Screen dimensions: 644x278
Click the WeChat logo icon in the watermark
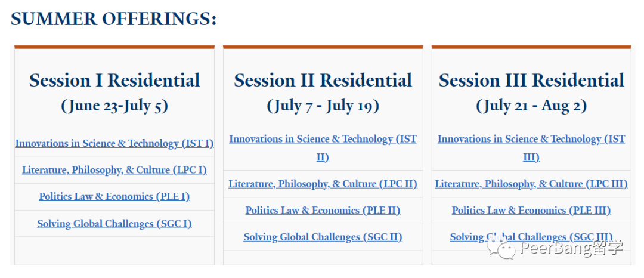pos(501,249)
